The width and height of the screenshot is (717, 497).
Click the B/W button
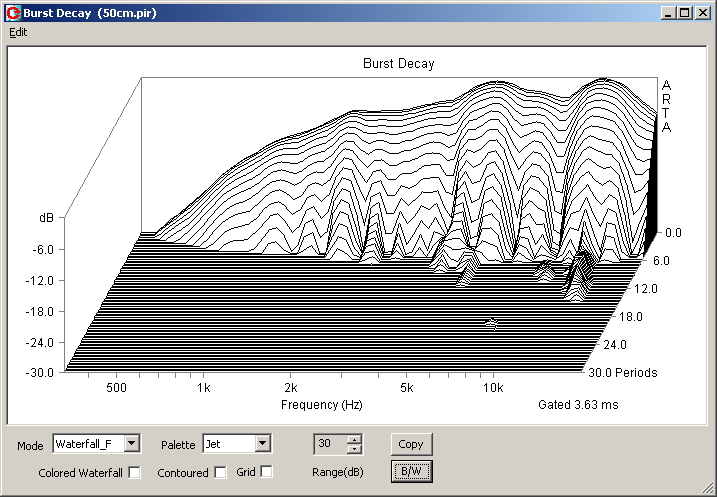click(x=411, y=471)
